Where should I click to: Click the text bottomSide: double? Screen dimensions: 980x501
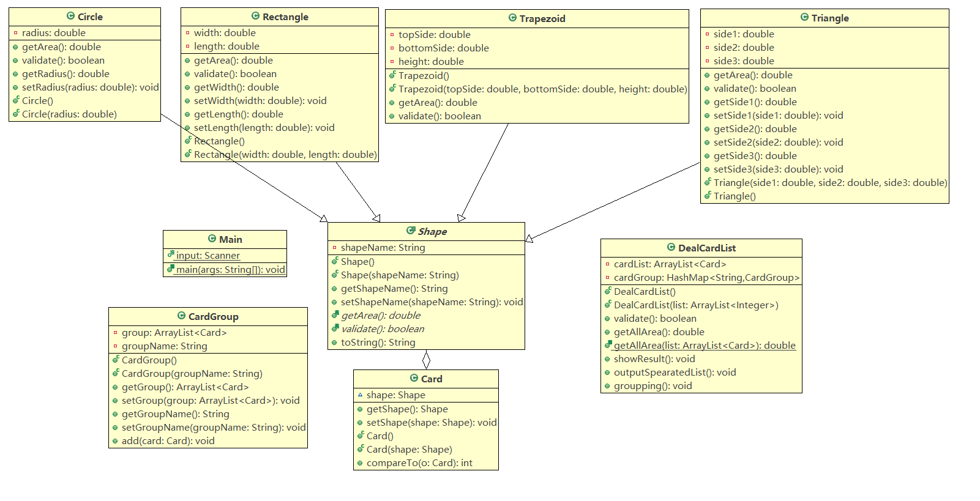tap(444, 48)
